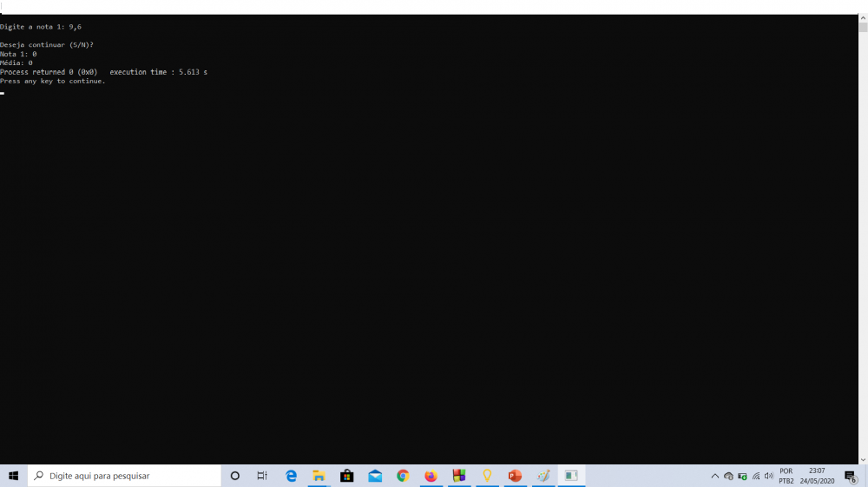Click the console scrollbar up arrow
This screenshot has height=487, width=868.
point(863,18)
